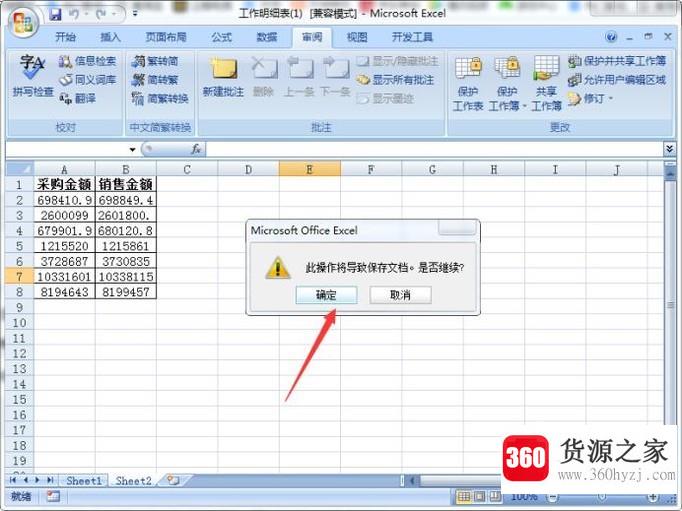
Task: Switch to 开发工具 tab
Action: [x=412, y=37]
